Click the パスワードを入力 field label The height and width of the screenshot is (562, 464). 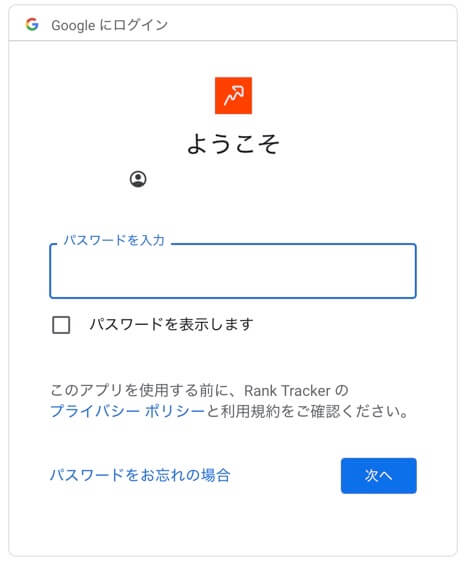114,240
